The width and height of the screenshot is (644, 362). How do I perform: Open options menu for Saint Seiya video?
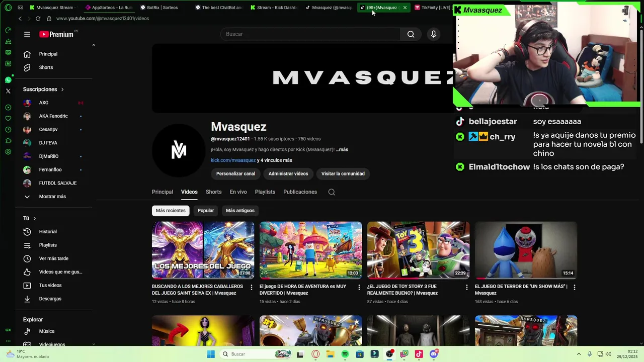[x=252, y=287]
